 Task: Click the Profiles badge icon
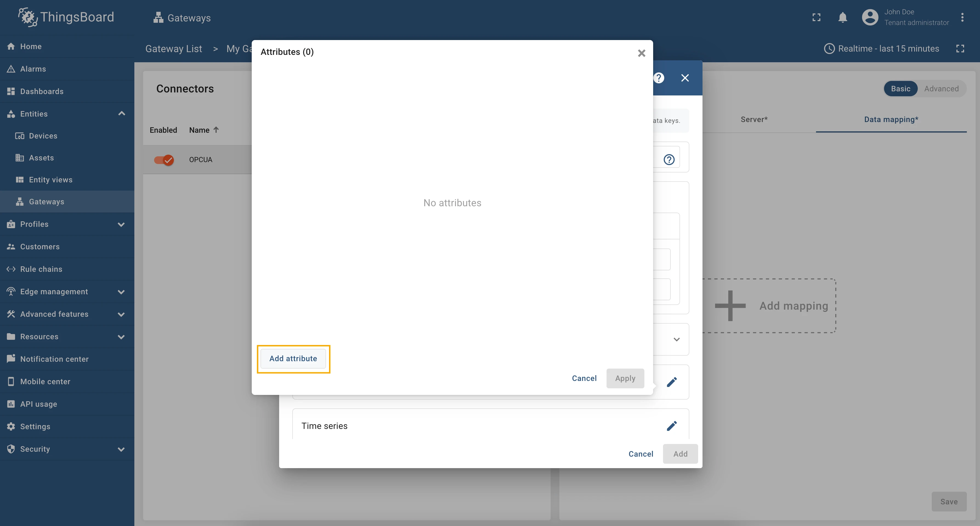click(11, 224)
